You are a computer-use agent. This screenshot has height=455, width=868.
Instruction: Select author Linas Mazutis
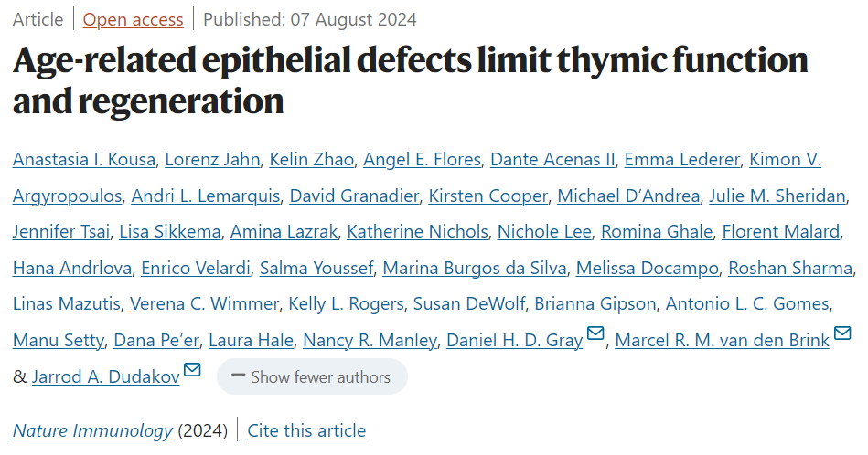coord(67,303)
